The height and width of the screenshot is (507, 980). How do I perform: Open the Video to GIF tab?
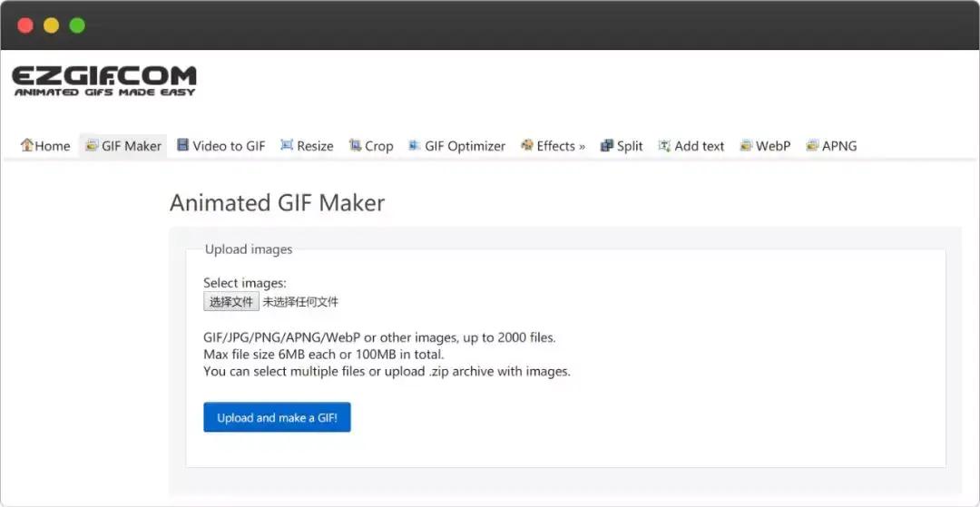pyautogui.click(x=229, y=146)
